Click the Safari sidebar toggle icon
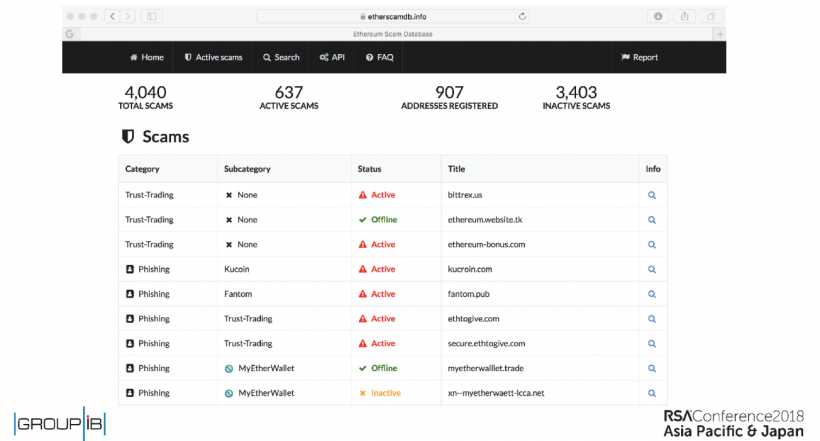 click(x=152, y=17)
